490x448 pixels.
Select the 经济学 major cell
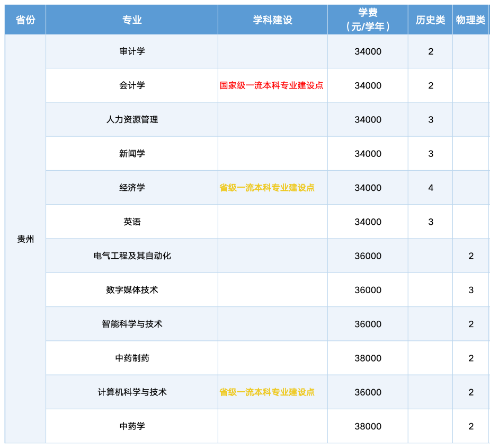(x=132, y=188)
